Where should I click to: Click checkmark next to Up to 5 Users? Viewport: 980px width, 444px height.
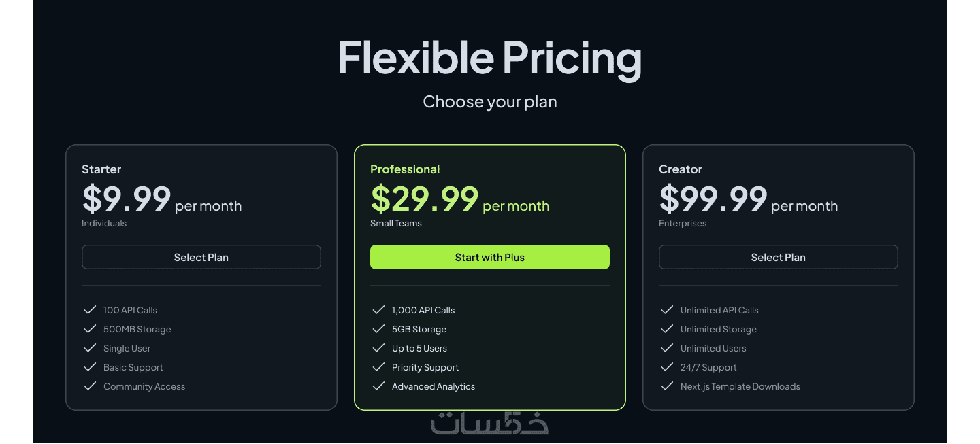(378, 348)
